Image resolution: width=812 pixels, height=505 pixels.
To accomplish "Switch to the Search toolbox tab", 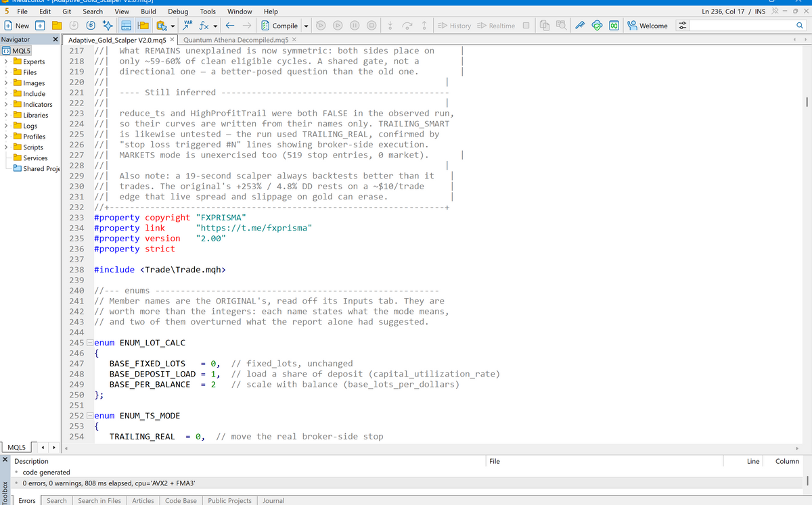I will (x=57, y=500).
